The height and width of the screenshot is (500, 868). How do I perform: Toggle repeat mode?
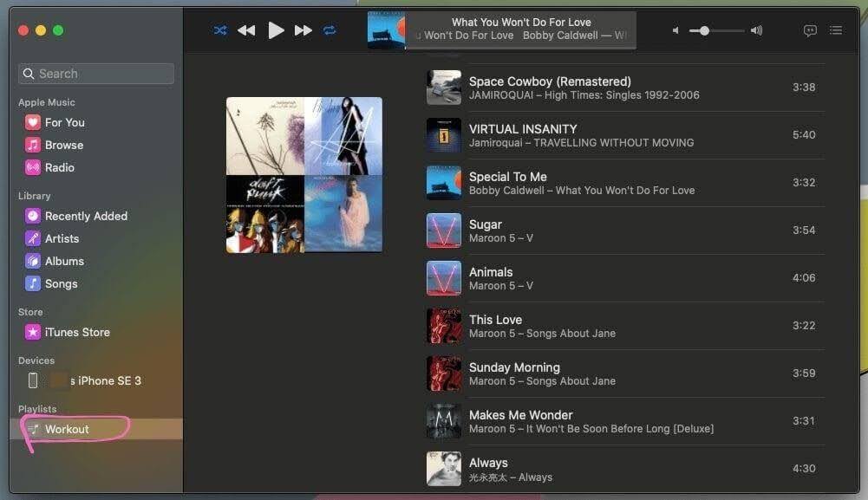330,30
